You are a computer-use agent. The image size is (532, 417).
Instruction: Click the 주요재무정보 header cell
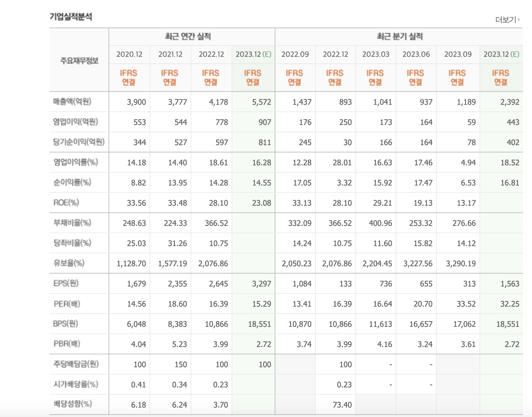pos(79,61)
